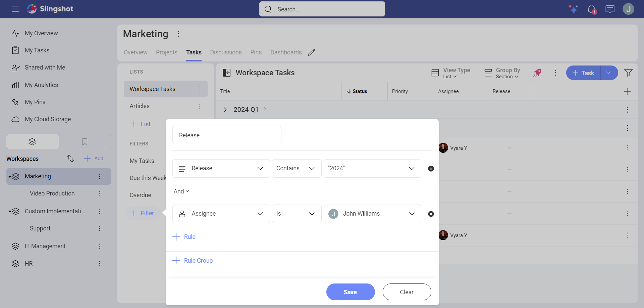Screen dimensions: 644x308
Task: Open the View Type List dropdown
Action: [x=451, y=73]
